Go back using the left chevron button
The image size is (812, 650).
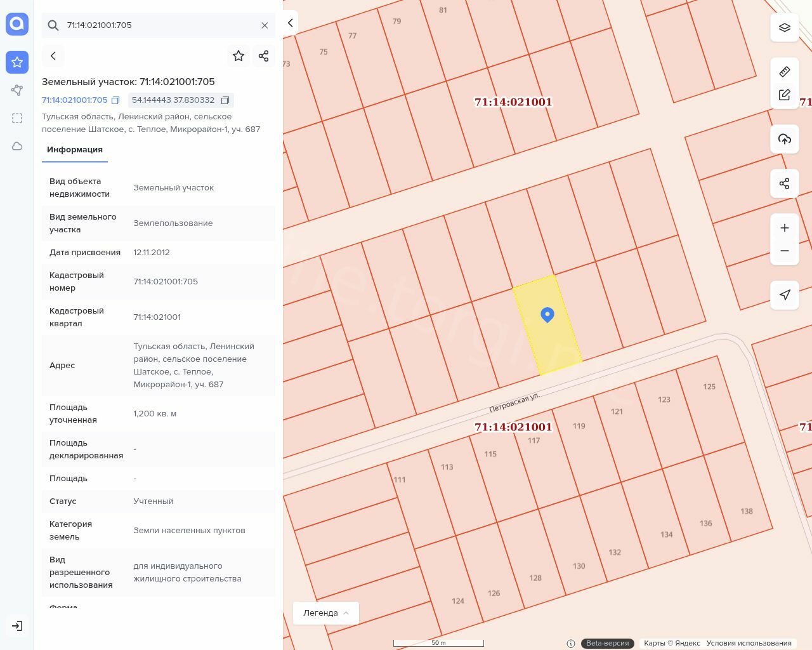(x=53, y=56)
